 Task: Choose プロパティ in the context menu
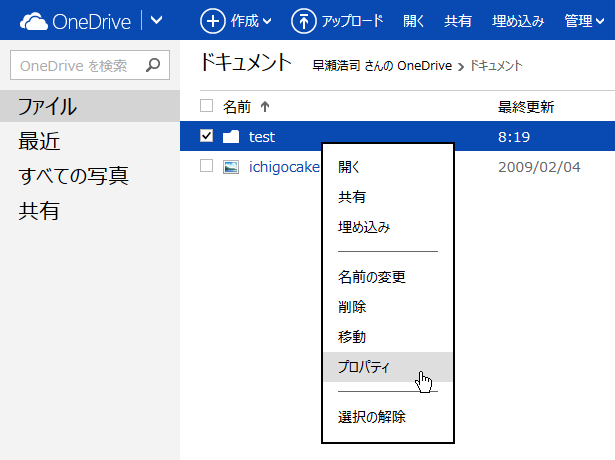coord(388,367)
